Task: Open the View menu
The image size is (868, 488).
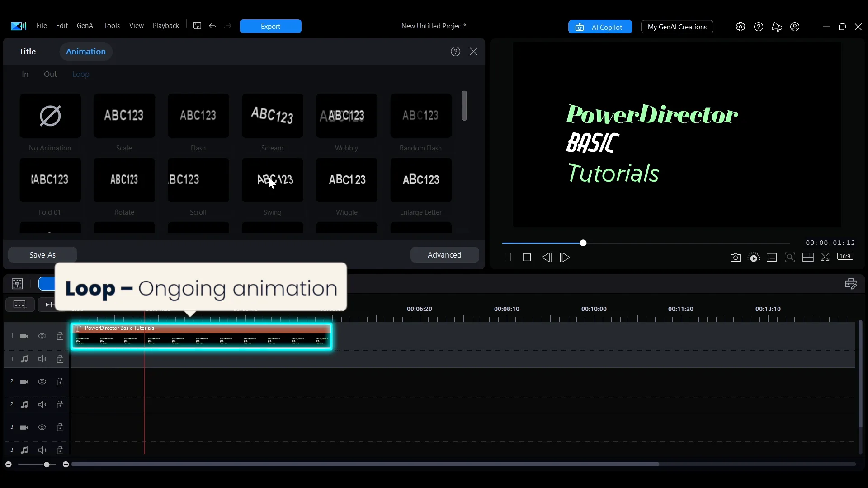Action: (x=136, y=26)
